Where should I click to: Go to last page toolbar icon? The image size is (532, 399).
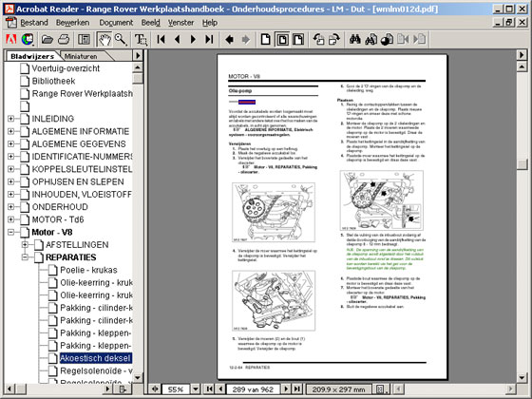click(x=209, y=39)
